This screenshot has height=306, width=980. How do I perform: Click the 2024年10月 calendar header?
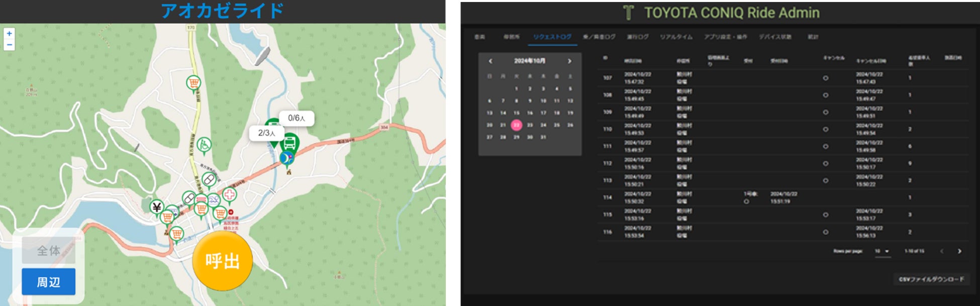click(530, 61)
